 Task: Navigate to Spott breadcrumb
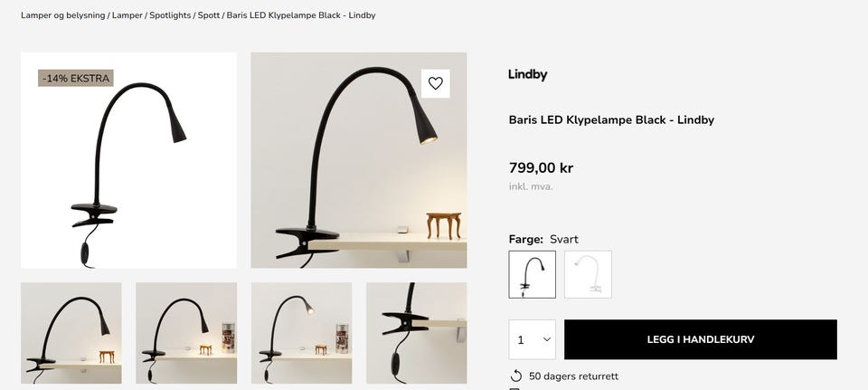[209, 15]
